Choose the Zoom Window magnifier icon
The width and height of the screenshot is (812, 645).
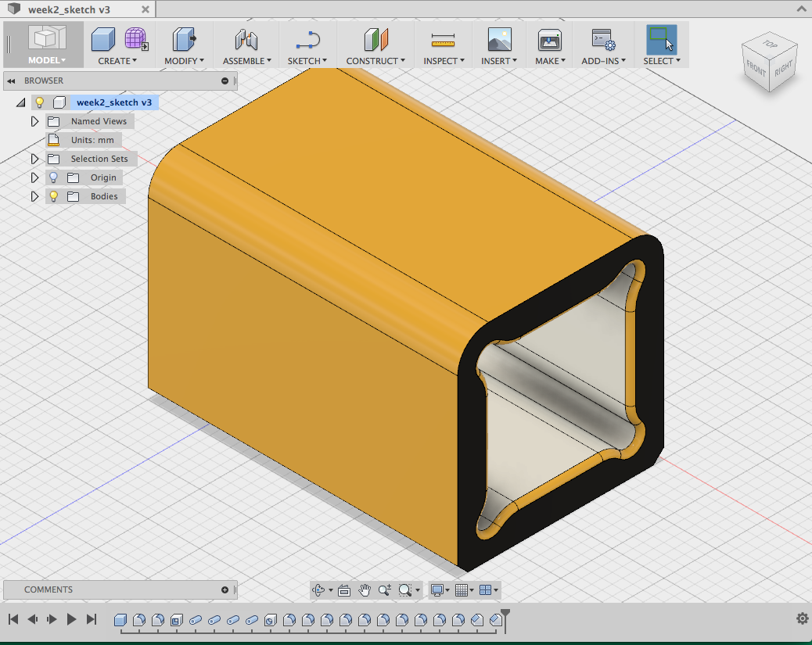click(x=405, y=590)
